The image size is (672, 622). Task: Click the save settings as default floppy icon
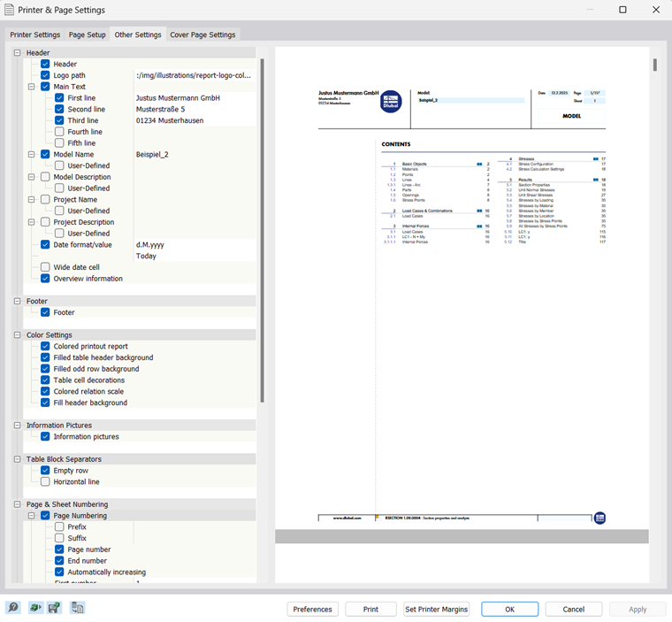(x=55, y=608)
